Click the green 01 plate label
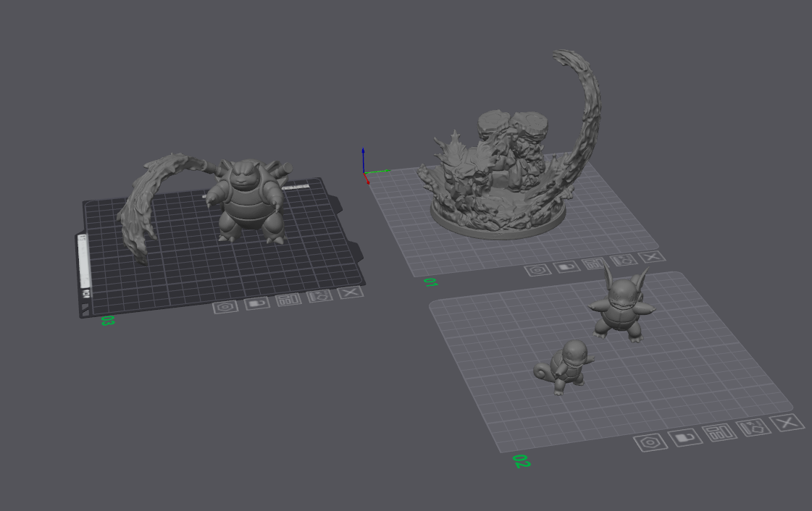The height and width of the screenshot is (511, 812). coord(431,282)
